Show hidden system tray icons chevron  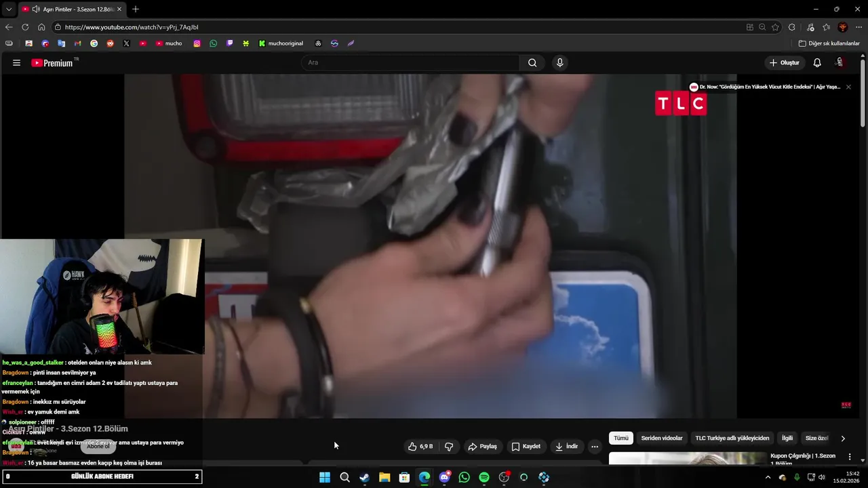tap(768, 477)
